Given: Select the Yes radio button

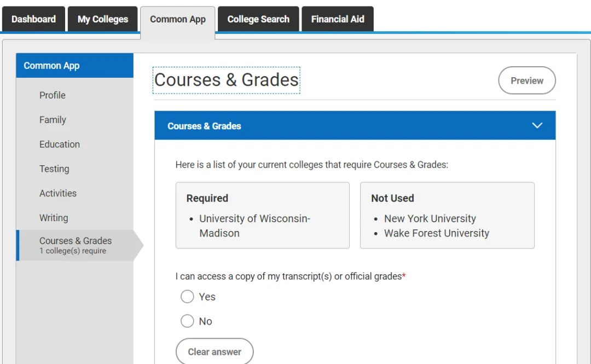Looking at the screenshot, I should click(187, 297).
